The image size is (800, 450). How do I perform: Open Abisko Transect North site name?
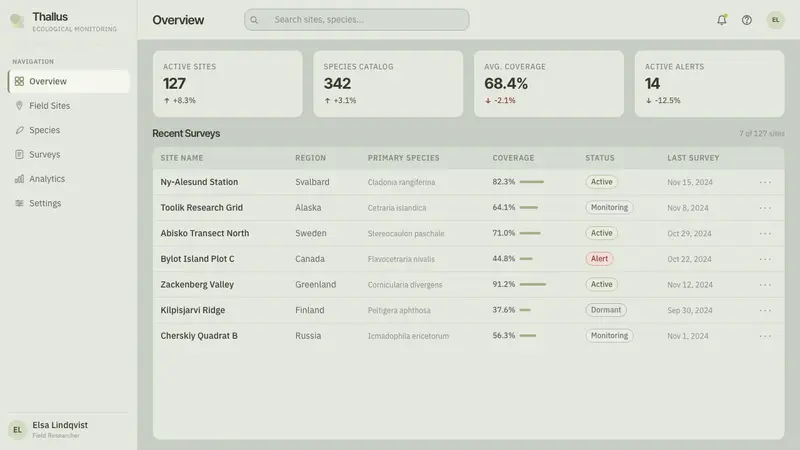pyautogui.click(x=205, y=233)
